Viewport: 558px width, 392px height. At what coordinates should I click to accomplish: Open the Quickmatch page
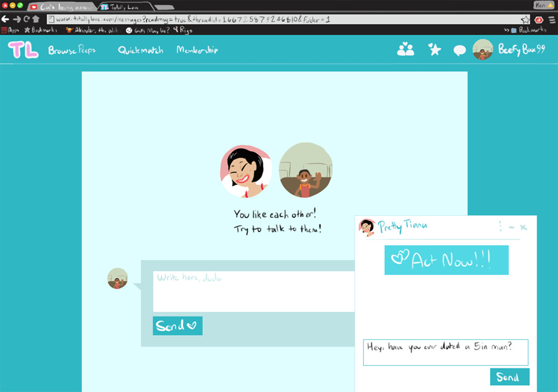pos(141,50)
